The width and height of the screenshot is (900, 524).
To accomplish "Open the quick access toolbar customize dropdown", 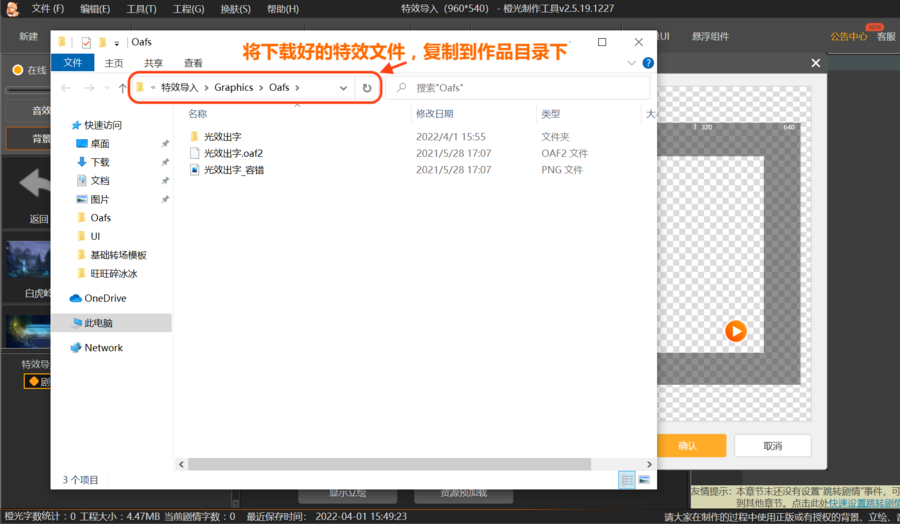I will pos(117,43).
